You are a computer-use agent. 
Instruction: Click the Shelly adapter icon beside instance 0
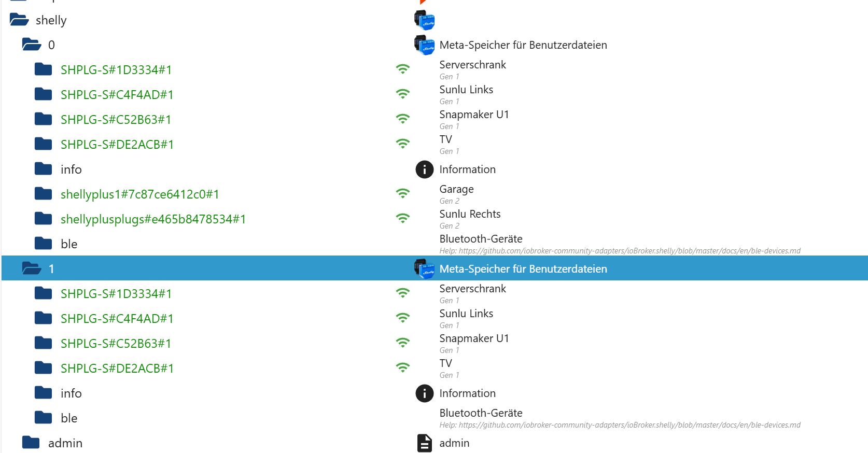[424, 45]
